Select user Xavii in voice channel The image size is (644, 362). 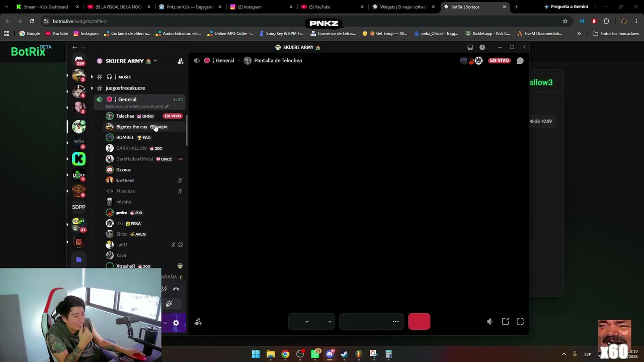coord(144,255)
